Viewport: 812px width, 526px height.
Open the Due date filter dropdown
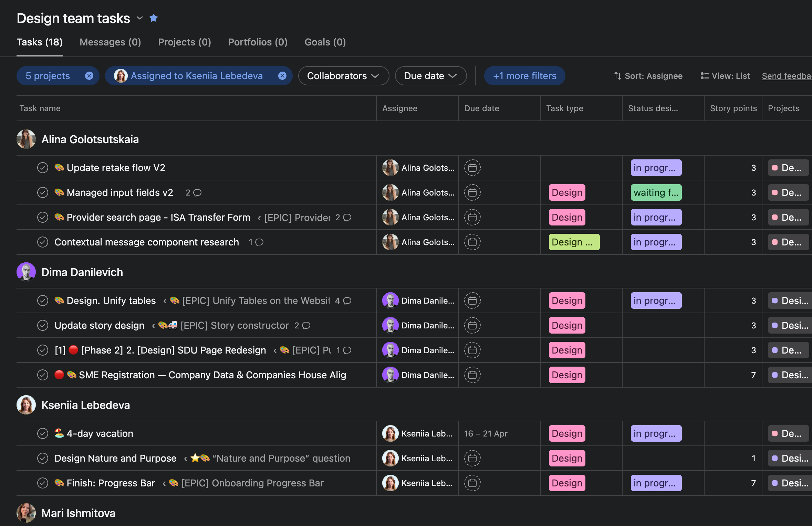pos(430,76)
